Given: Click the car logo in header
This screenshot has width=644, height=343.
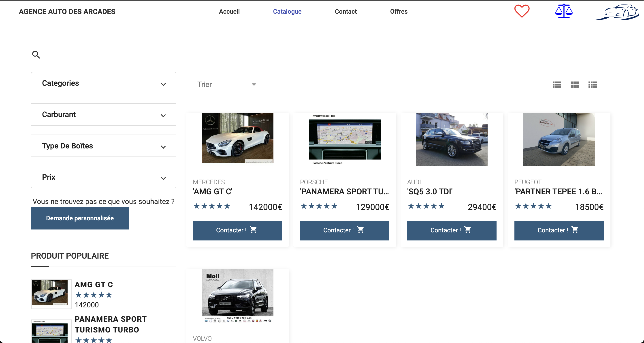Looking at the screenshot, I should tap(617, 11).
